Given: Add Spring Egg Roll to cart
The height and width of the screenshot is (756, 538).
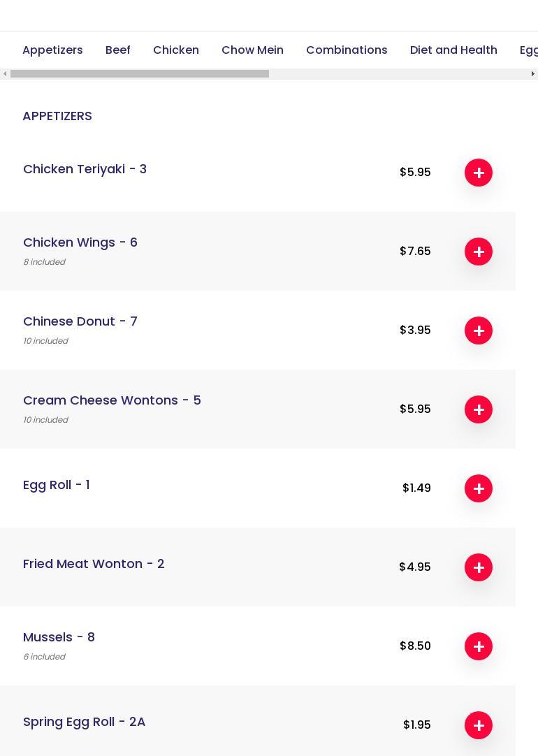Looking at the screenshot, I should (479, 725).
